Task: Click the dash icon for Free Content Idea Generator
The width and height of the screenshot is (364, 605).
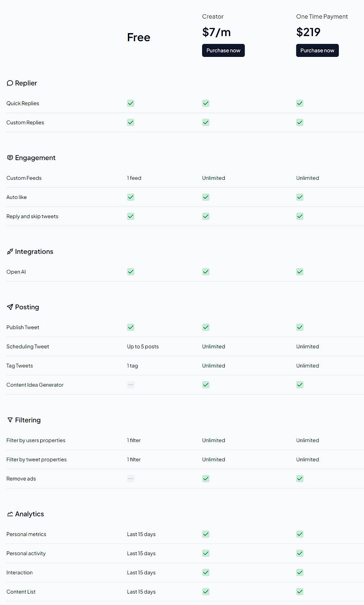Action: click(131, 385)
